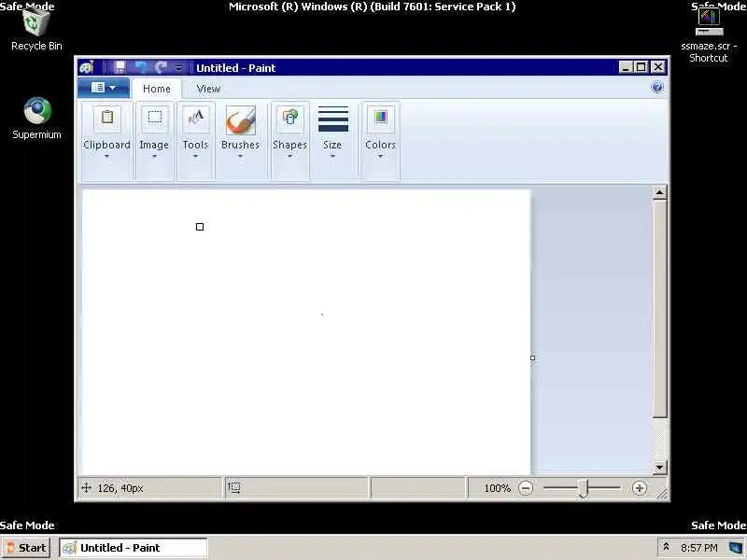Click the zoom slider thumb
This screenshot has width=747, height=560.
tap(585, 488)
